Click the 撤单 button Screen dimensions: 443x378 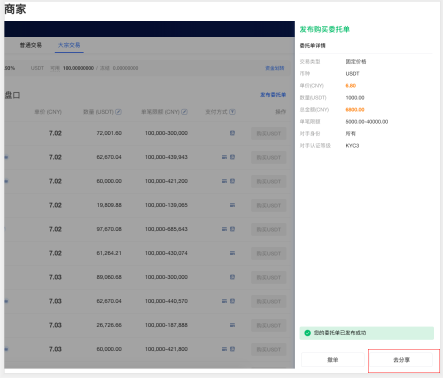[333, 360]
